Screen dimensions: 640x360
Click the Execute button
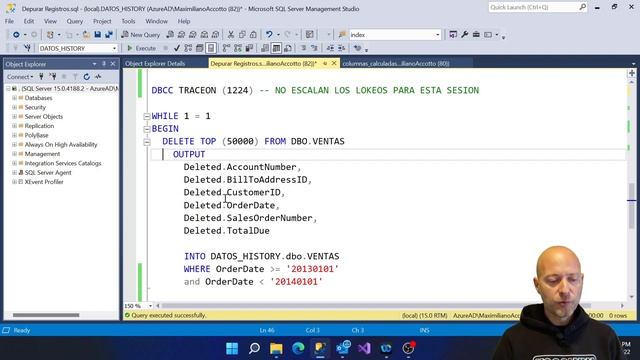point(142,48)
